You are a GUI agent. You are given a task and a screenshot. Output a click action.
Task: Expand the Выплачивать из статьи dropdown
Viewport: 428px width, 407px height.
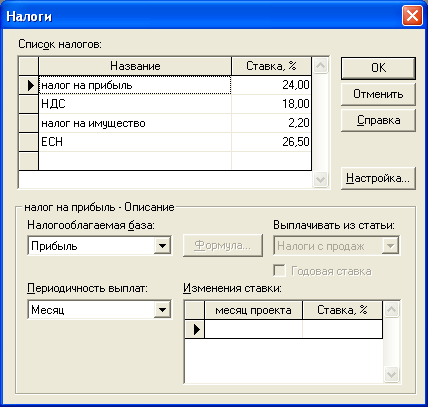point(336,246)
